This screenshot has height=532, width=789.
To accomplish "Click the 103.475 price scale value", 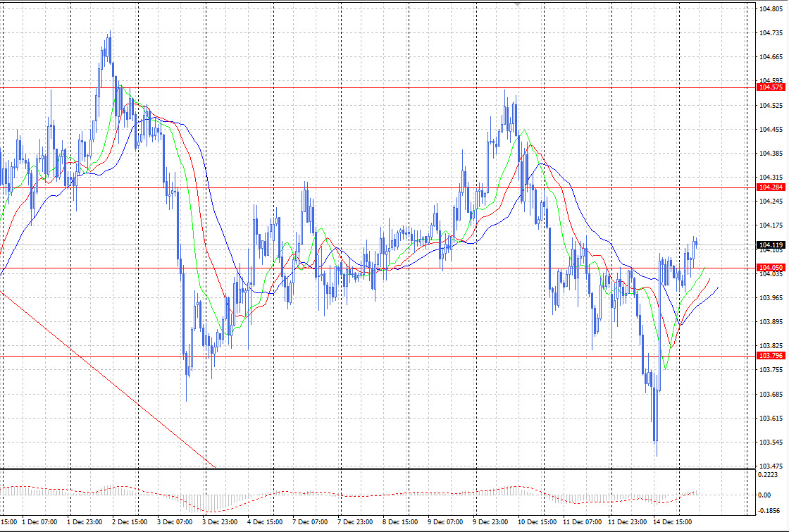I will [771, 466].
